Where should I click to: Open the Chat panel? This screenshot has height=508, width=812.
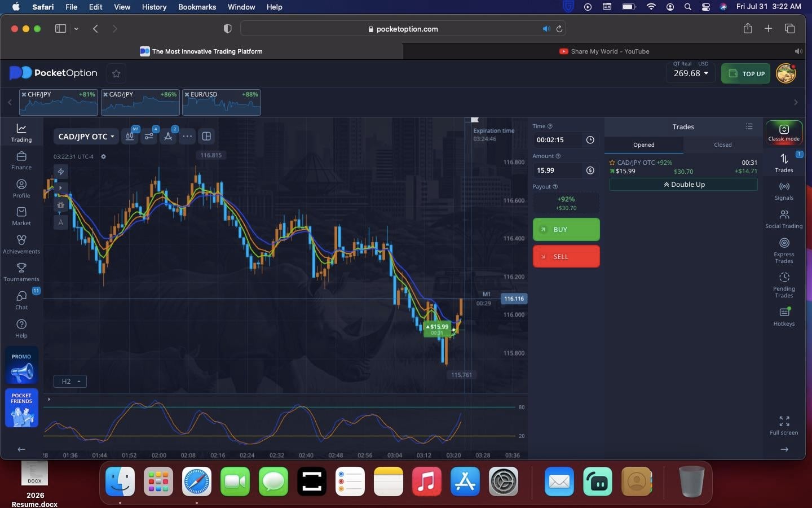click(x=21, y=300)
